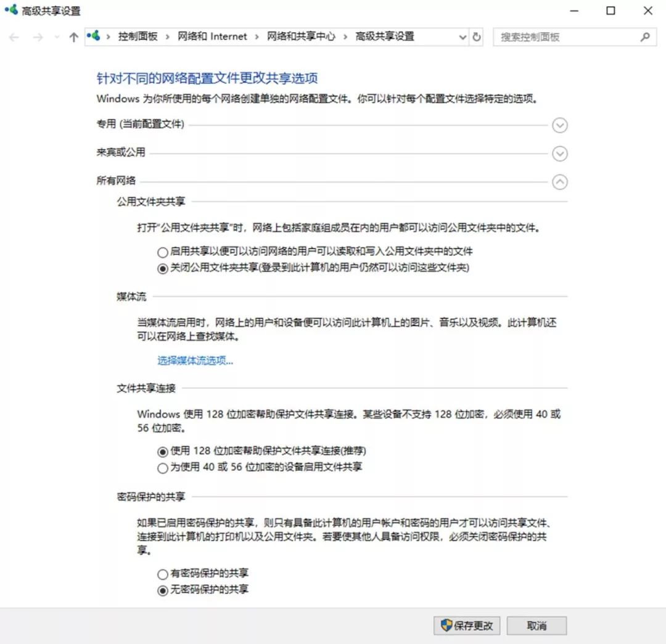Click the up-one-level arrow
666x644 pixels.
pyautogui.click(x=73, y=37)
